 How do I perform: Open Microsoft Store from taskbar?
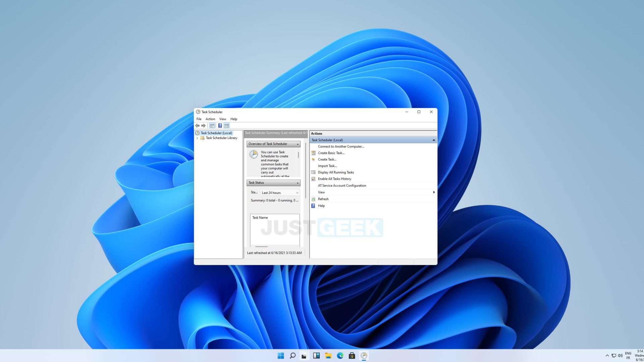pos(352,356)
